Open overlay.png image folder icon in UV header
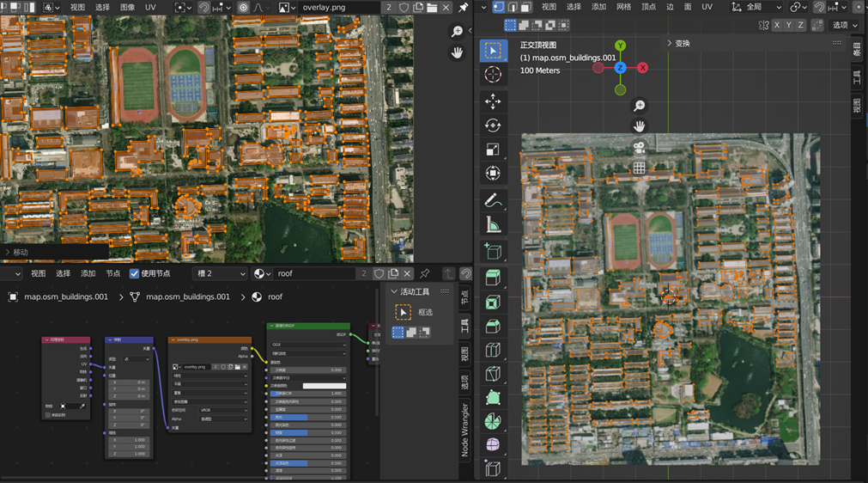 coord(432,7)
